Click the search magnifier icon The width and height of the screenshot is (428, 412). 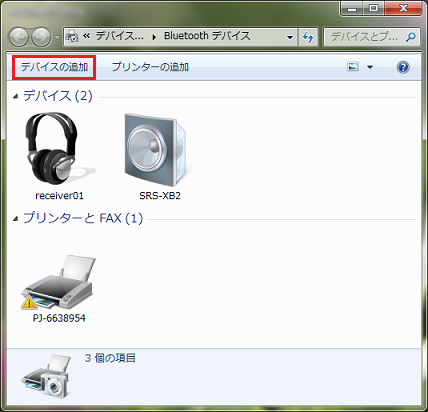click(411, 37)
